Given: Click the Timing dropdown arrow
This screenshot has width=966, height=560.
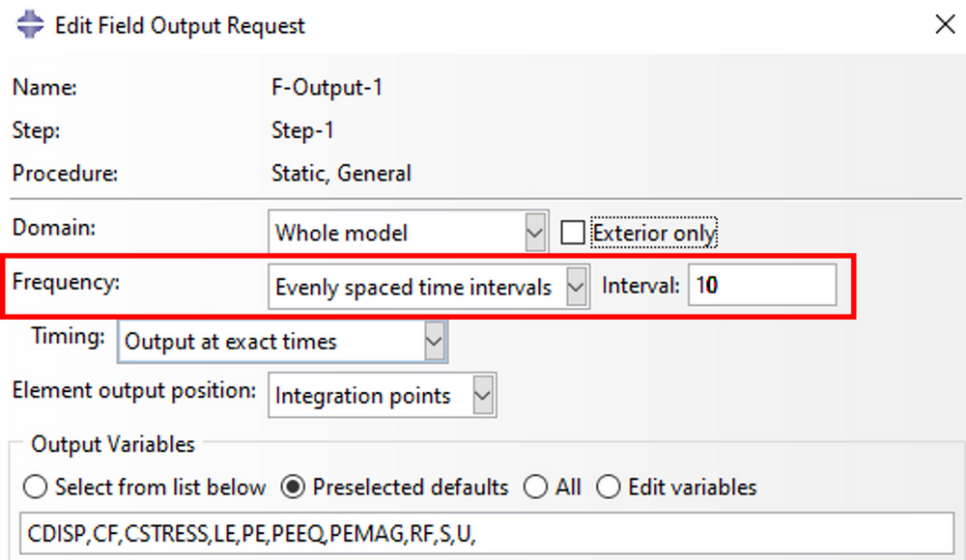Looking at the screenshot, I should [434, 341].
